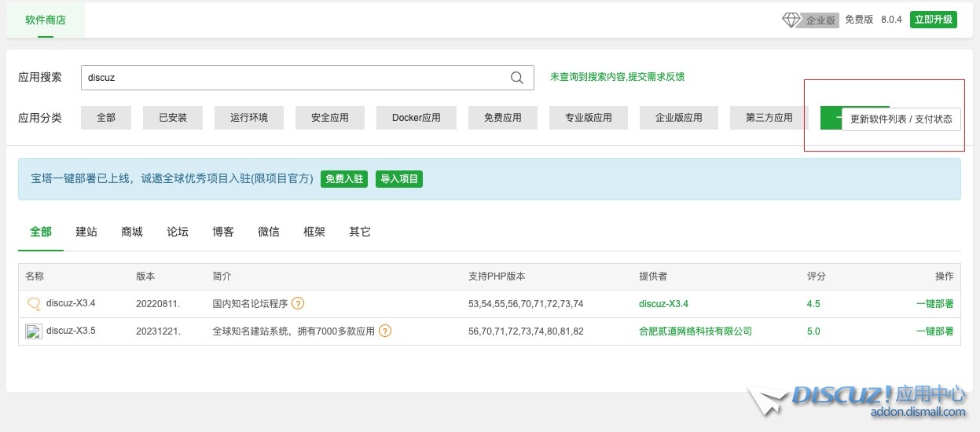This screenshot has height=432, width=980.
Task: Click version 20220811. cell
Action: click(158, 304)
